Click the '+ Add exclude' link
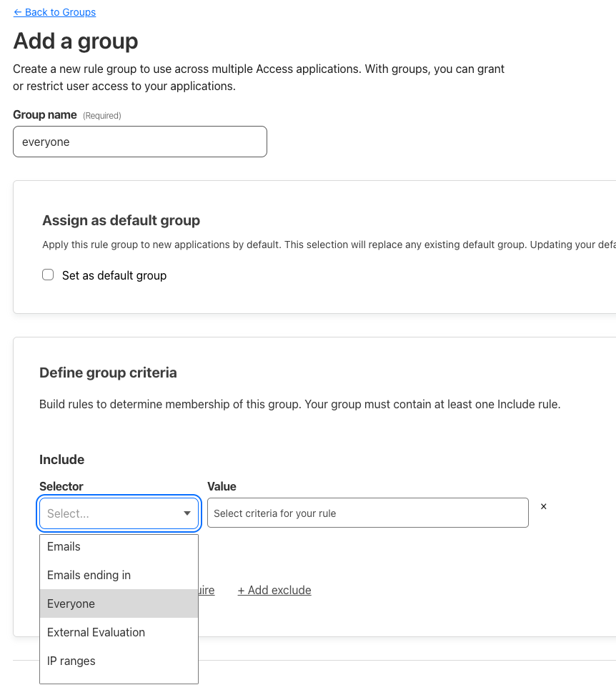Viewport: 616px width, 700px height. pos(274,590)
